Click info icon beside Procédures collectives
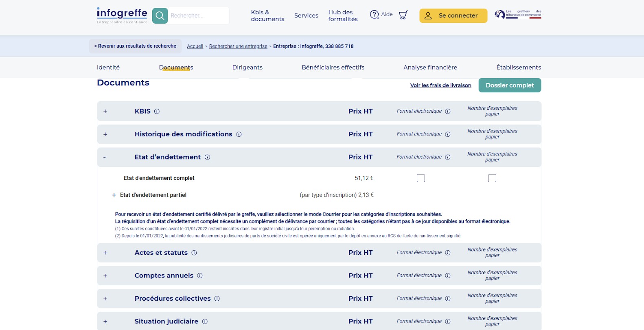The width and height of the screenshot is (644, 330). 217,299
